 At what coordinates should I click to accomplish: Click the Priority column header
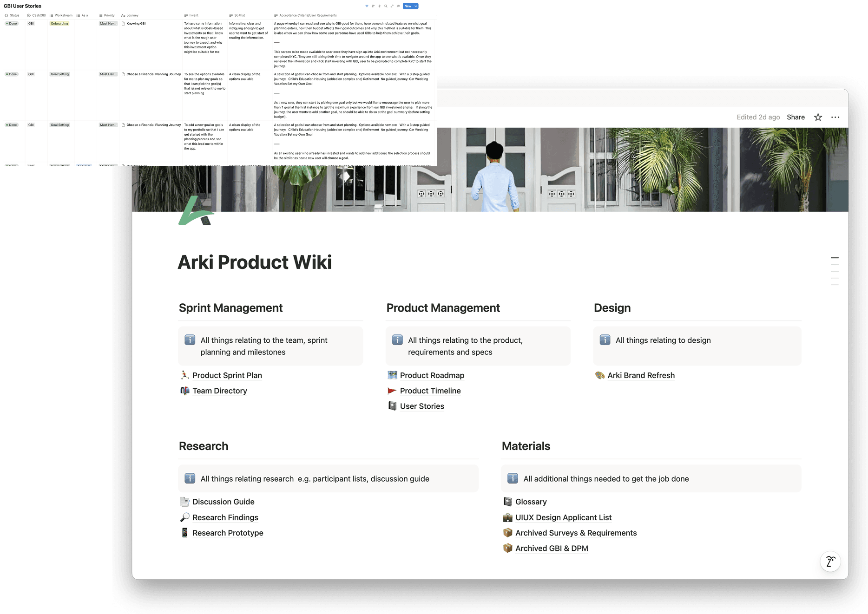click(x=107, y=15)
